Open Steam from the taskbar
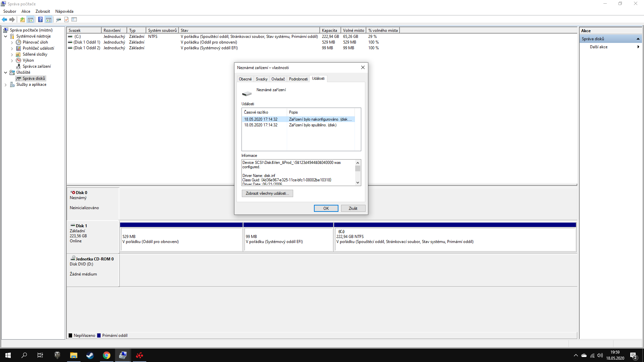 [x=90, y=355]
